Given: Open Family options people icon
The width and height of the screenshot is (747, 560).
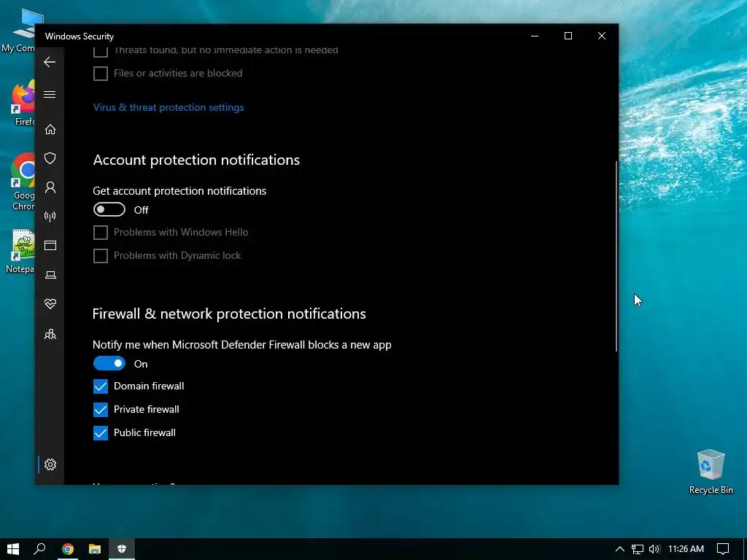Looking at the screenshot, I should click(x=50, y=334).
